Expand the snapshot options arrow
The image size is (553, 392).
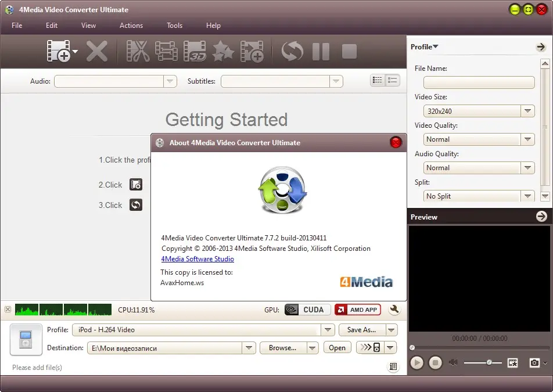[x=545, y=363]
